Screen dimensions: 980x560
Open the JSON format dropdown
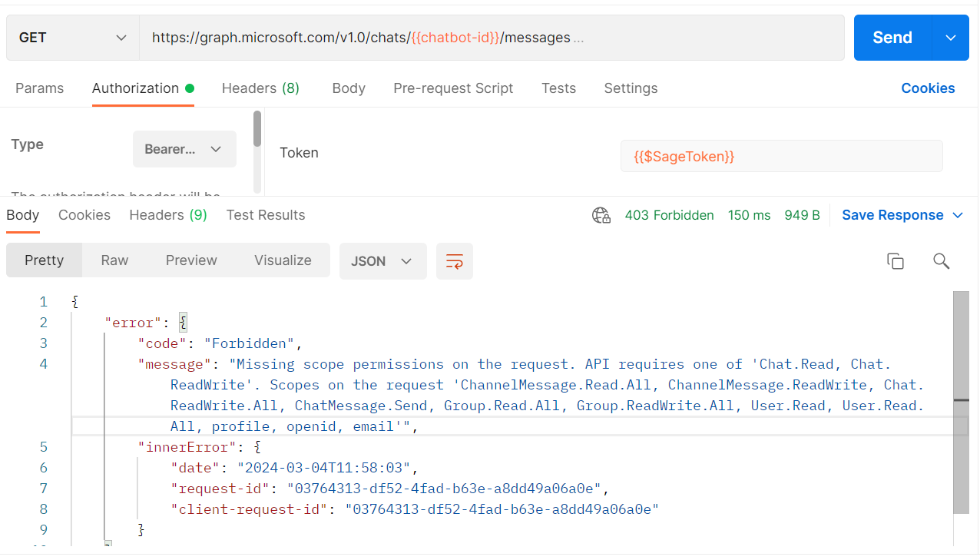[382, 261]
